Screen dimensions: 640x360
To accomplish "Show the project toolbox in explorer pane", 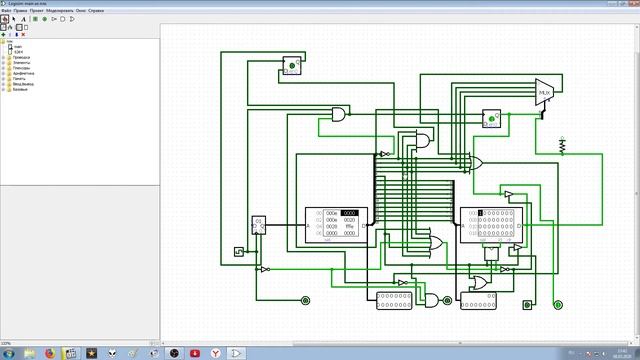I will tap(3, 27).
